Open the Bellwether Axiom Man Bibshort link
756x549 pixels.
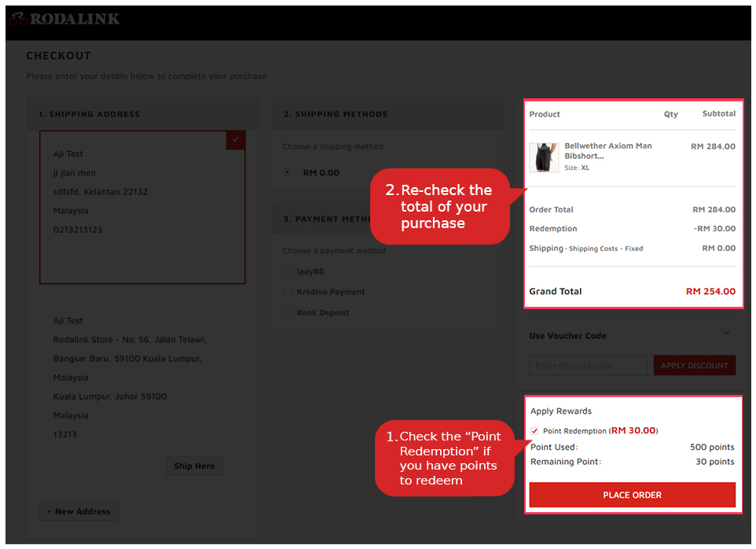click(x=609, y=149)
